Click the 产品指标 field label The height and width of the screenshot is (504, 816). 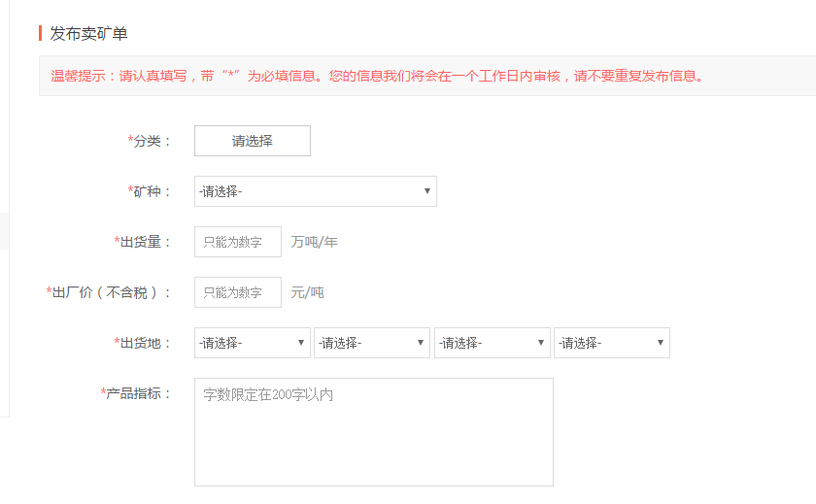[137, 393]
